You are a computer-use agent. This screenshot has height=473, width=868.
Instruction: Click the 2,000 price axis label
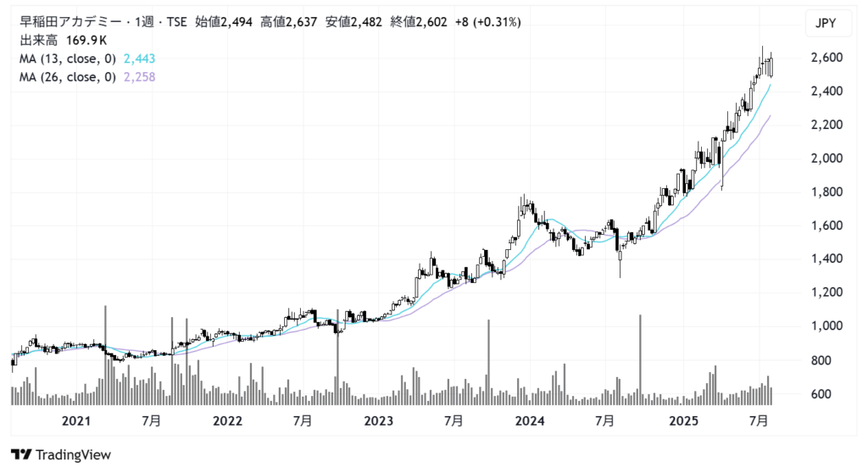pos(826,159)
